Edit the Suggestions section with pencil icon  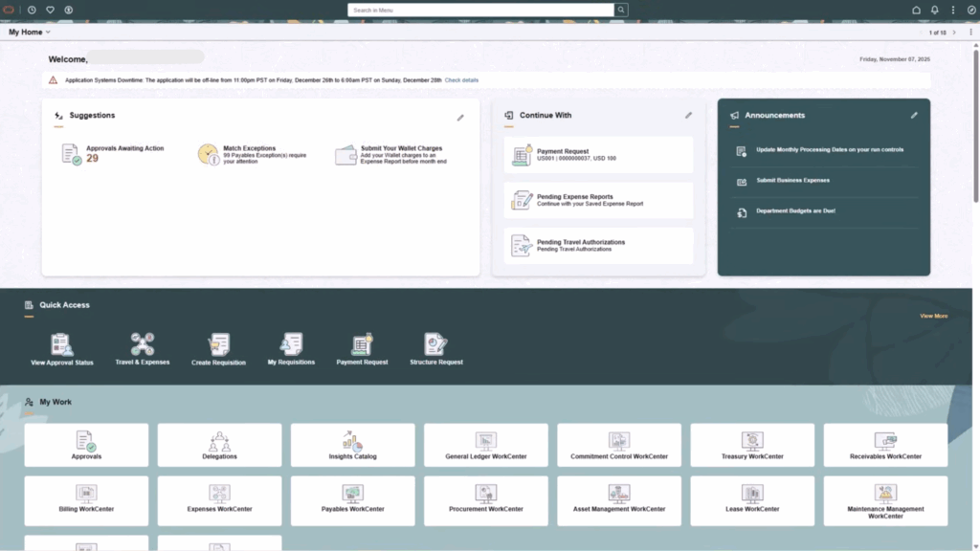460,118
